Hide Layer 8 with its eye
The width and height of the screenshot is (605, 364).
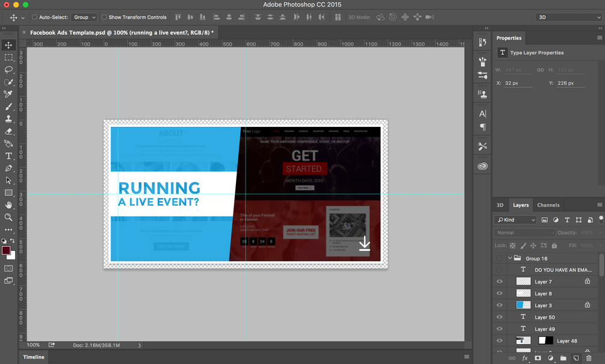point(499,294)
